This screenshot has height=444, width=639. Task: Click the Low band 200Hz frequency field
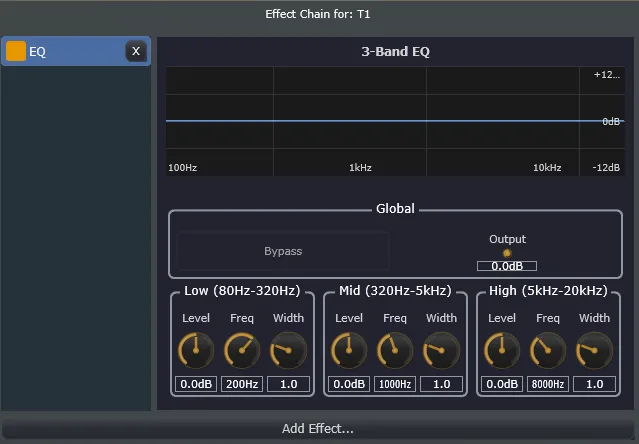point(242,384)
